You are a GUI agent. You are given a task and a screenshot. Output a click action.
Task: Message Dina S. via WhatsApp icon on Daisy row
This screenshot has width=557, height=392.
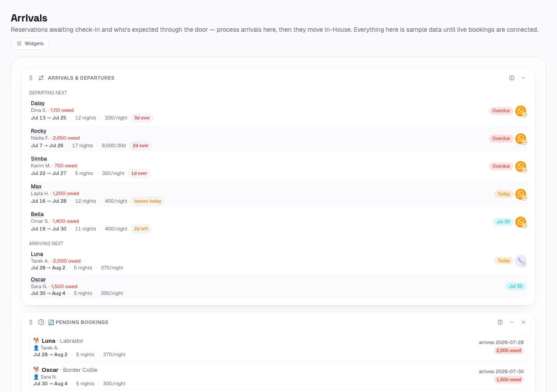(x=521, y=111)
